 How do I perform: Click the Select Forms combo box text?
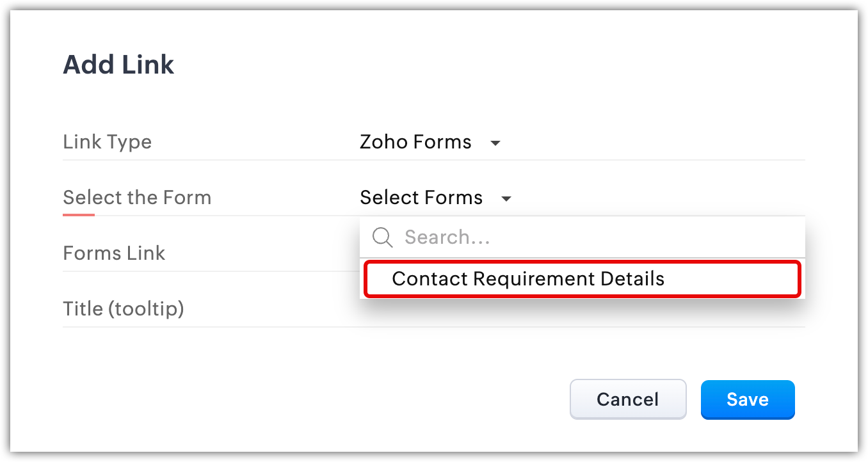click(421, 198)
